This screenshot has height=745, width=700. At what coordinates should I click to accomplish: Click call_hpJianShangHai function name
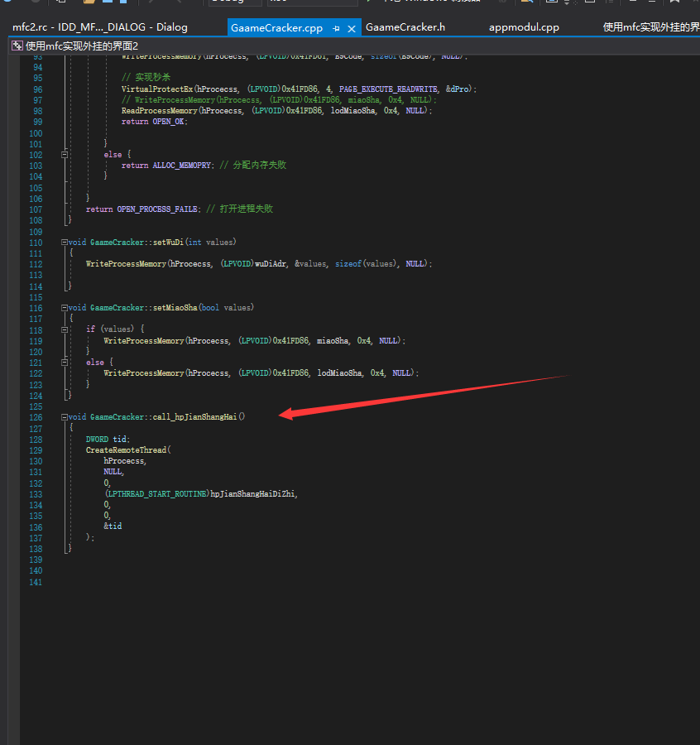194,416
